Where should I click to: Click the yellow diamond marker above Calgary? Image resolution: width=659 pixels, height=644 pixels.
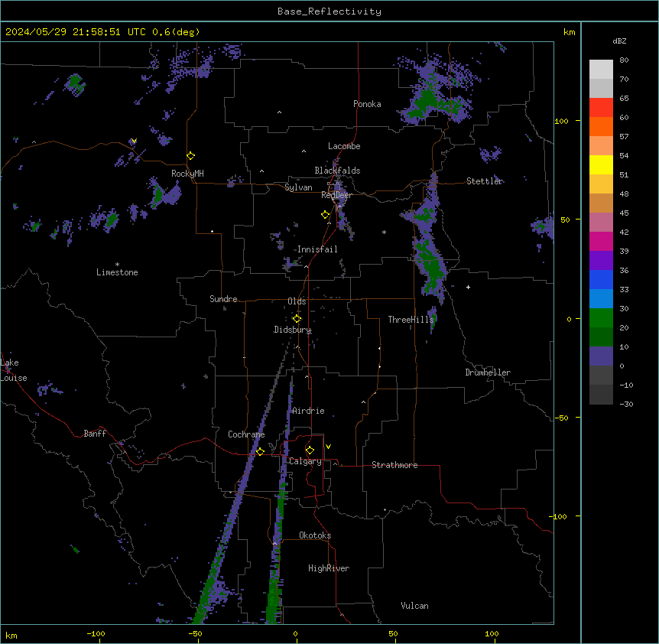[310, 450]
